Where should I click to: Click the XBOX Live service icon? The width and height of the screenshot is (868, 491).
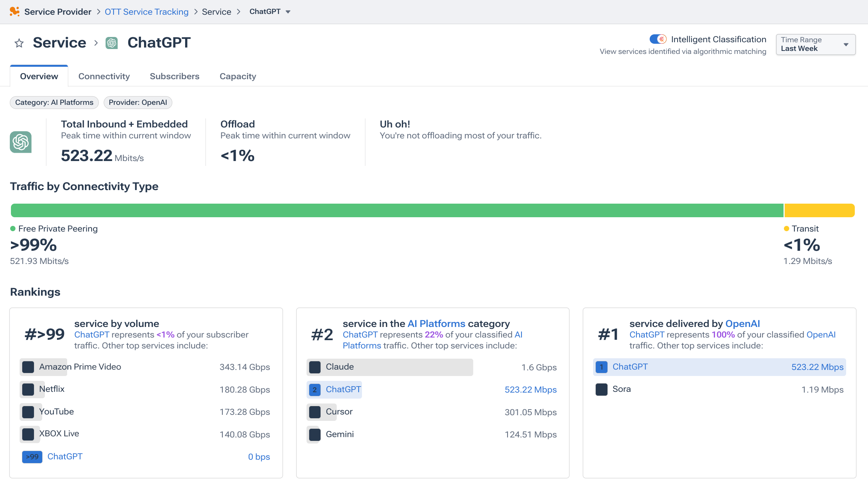[x=28, y=434]
